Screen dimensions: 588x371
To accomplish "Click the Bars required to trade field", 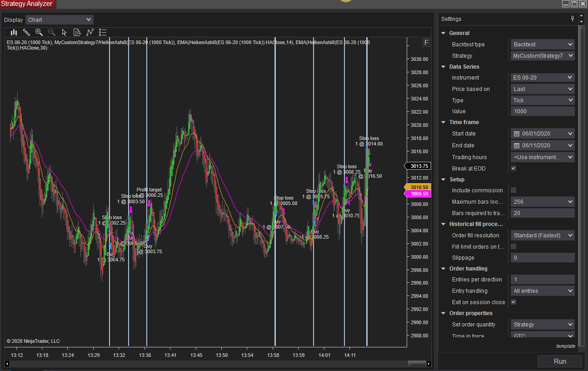I will tap(543, 213).
